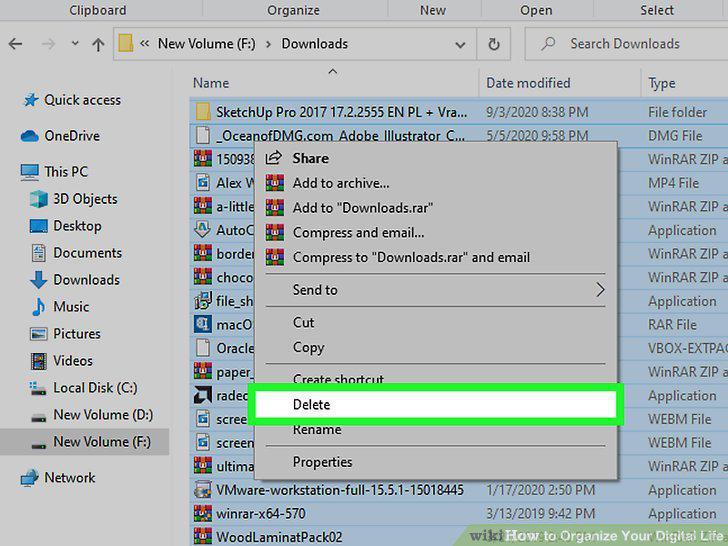Screen dimensions: 728x546
Task: Sort files by Name column
Action: point(211,83)
